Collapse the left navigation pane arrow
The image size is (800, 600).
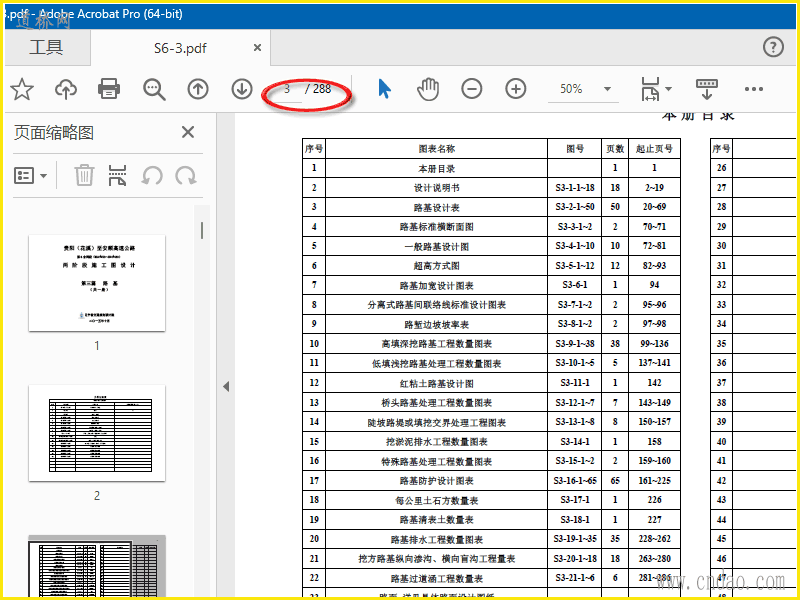(x=226, y=387)
